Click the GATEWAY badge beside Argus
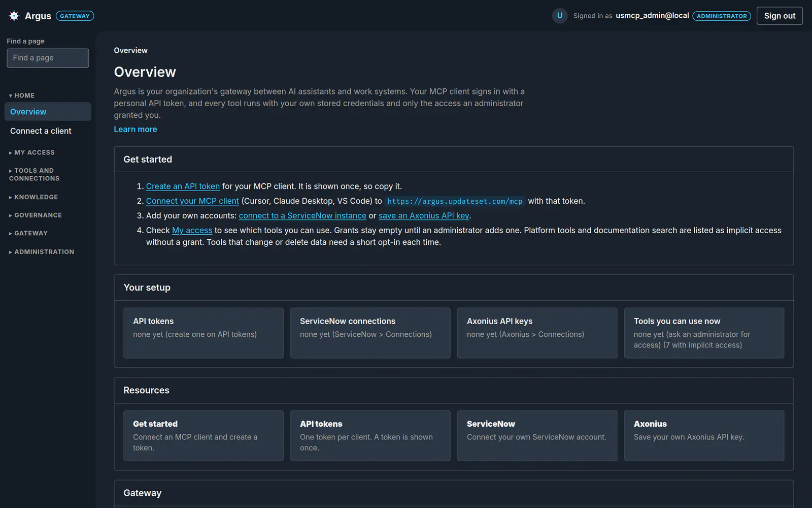The image size is (812, 508). point(75,16)
